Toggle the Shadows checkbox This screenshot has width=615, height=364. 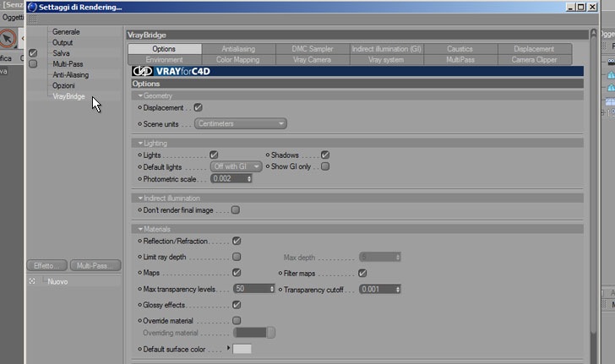coord(325,155)
